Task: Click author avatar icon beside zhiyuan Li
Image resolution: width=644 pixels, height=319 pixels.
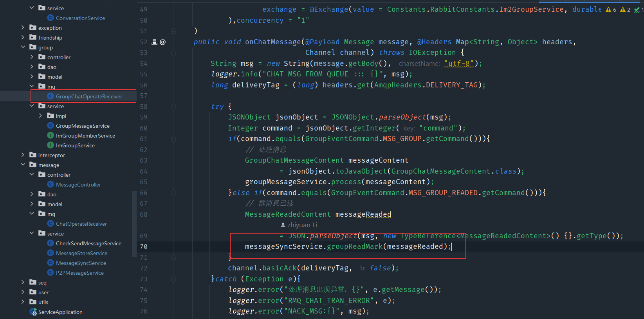Action: pyautogui.click(x=283, y=225)
